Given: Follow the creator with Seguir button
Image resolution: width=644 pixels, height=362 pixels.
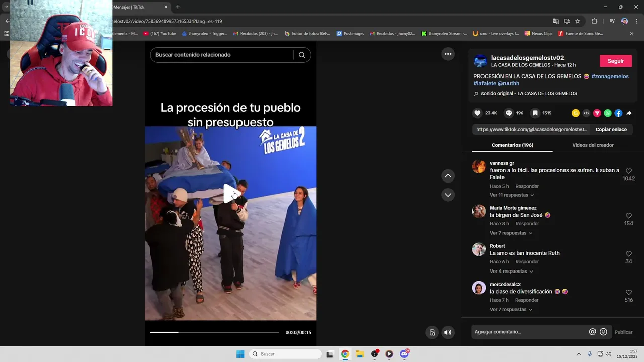Looking at the screenshot, I should (x=615, y=61).
